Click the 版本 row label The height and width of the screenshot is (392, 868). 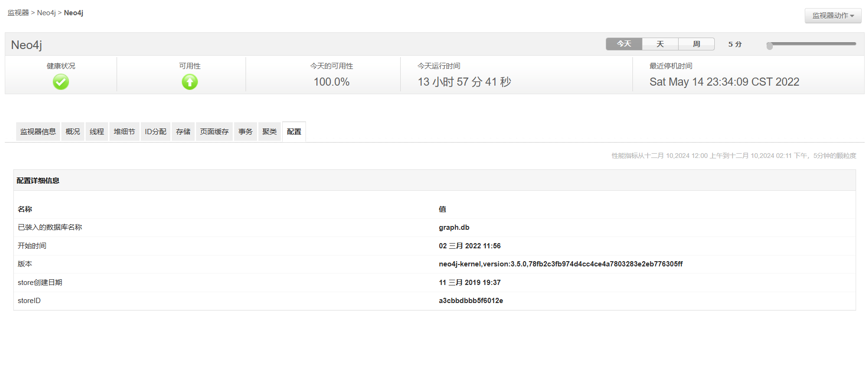click(25, 264)
